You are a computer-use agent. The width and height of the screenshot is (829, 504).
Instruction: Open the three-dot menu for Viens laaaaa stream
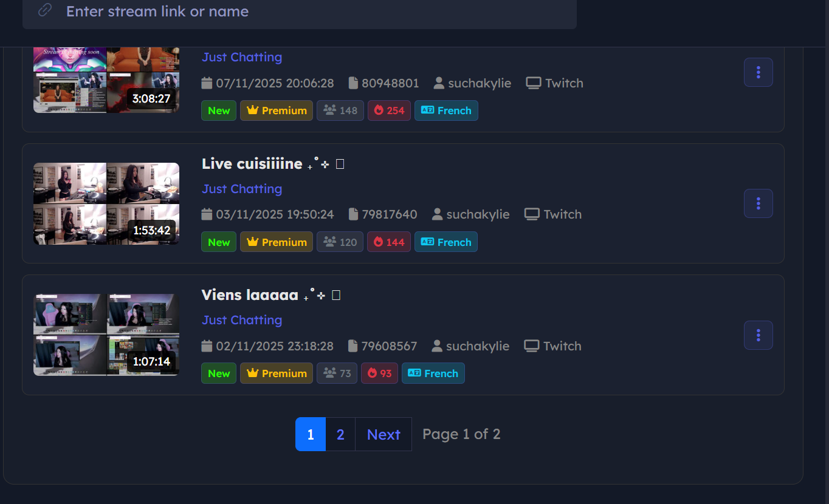758,335
